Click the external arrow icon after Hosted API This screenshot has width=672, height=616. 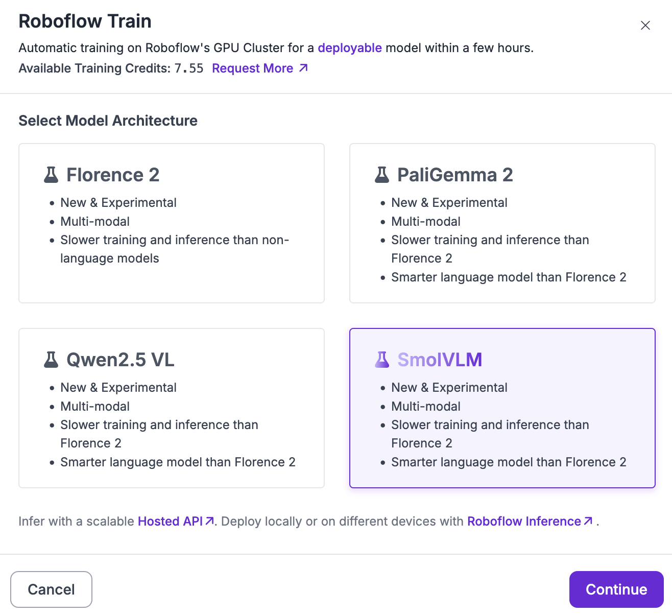(x=209, y=521)
